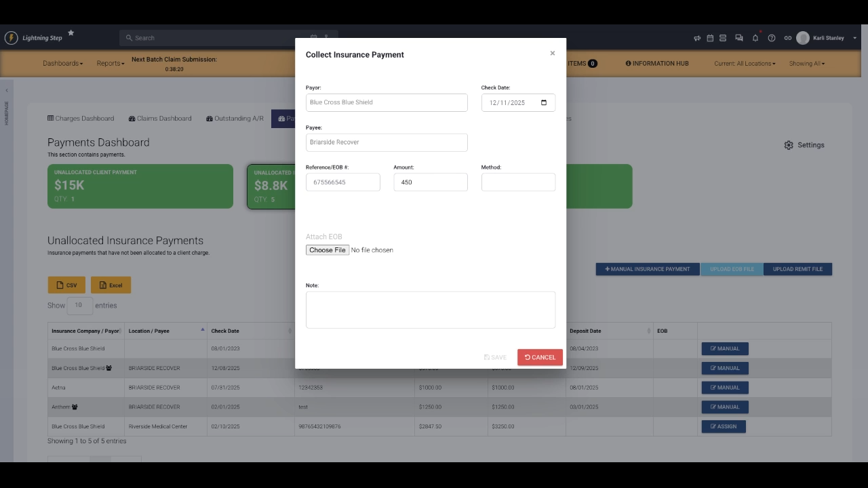Export the table using the CSV icon
Image resolution: width=868 pixels, height=488 pixels.
66,285
